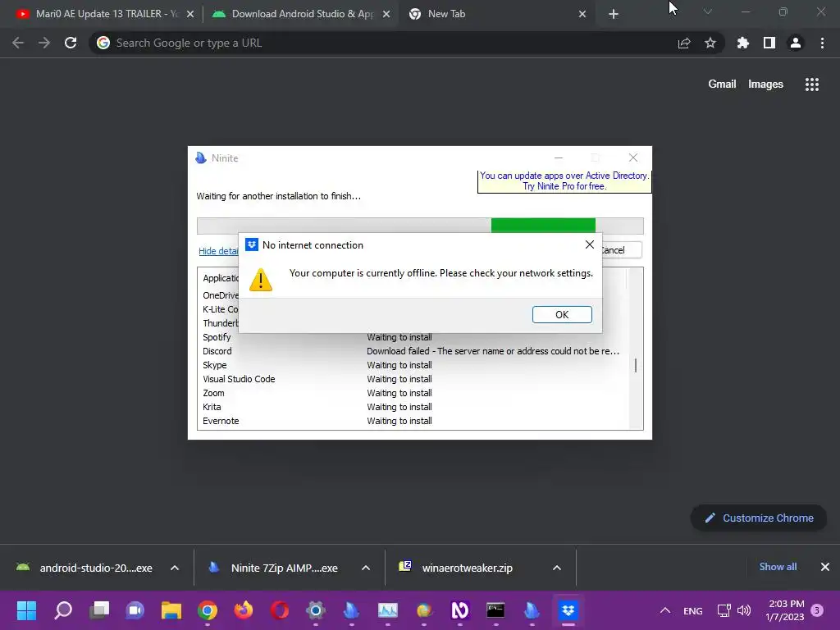Screen dimensions: 840x630
Task: Reload the current Chrome page
Action: pos(71,43)
